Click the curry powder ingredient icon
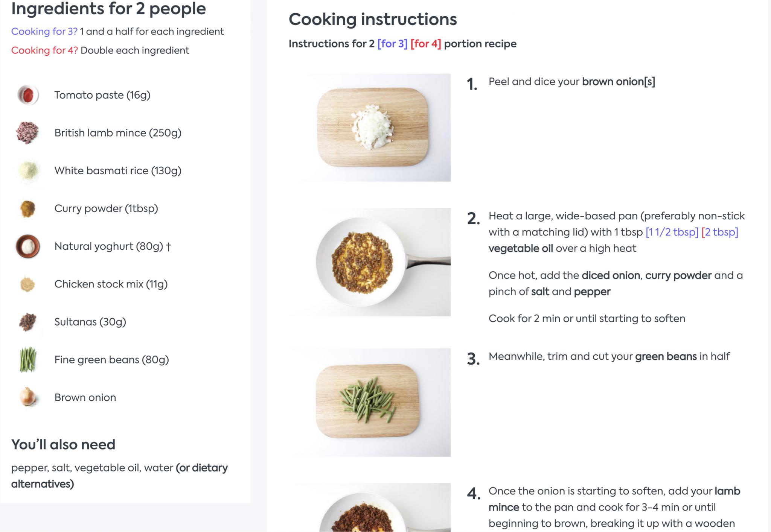 28,208
